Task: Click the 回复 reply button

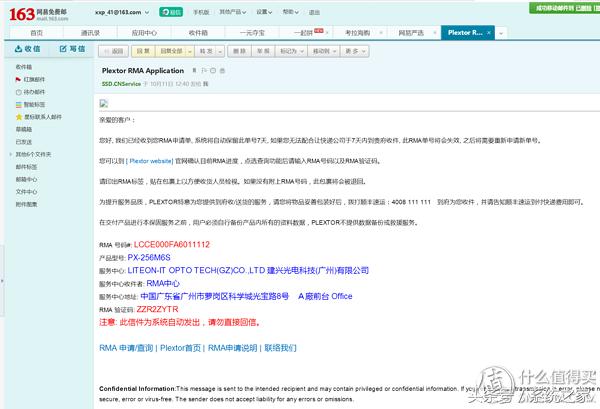Action: click(143, 51)
